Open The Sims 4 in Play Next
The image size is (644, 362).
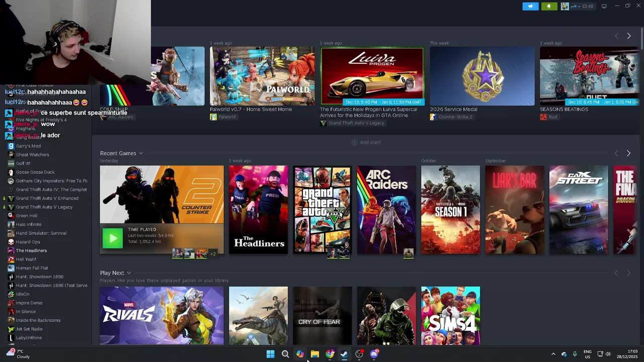450,316
